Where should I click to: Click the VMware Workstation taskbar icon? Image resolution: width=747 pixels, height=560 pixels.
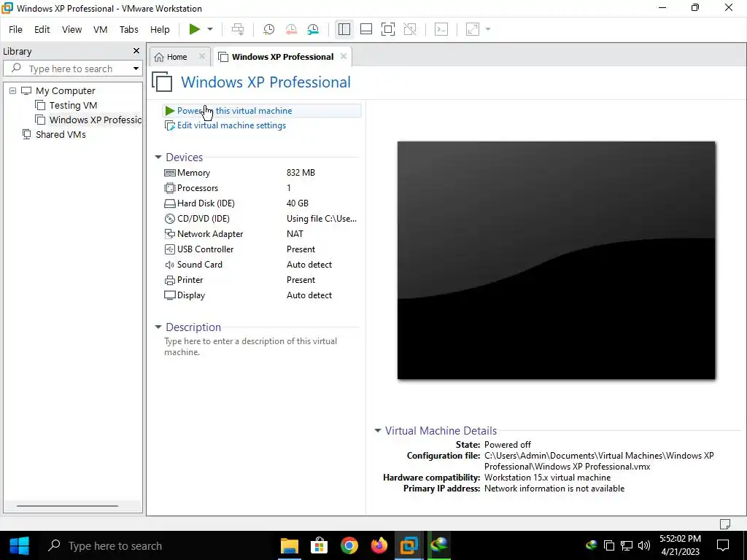pyautogui.click(x=409, y=545)
